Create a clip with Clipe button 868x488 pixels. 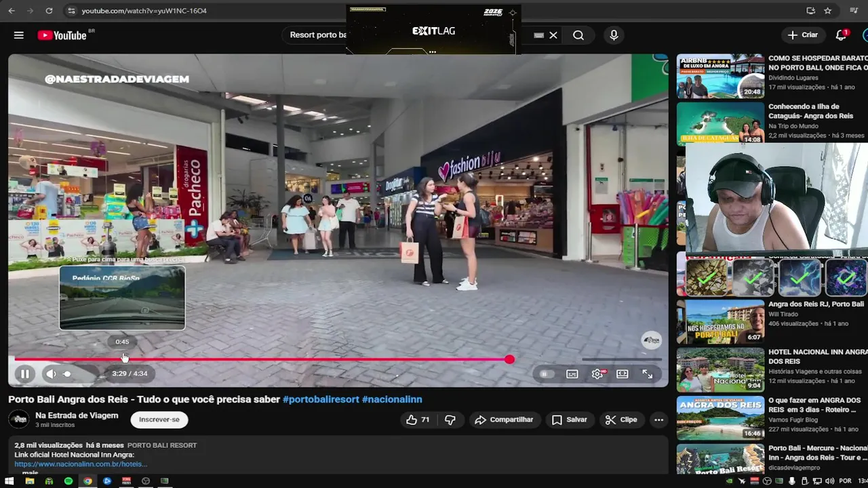[x=622, y=420]
